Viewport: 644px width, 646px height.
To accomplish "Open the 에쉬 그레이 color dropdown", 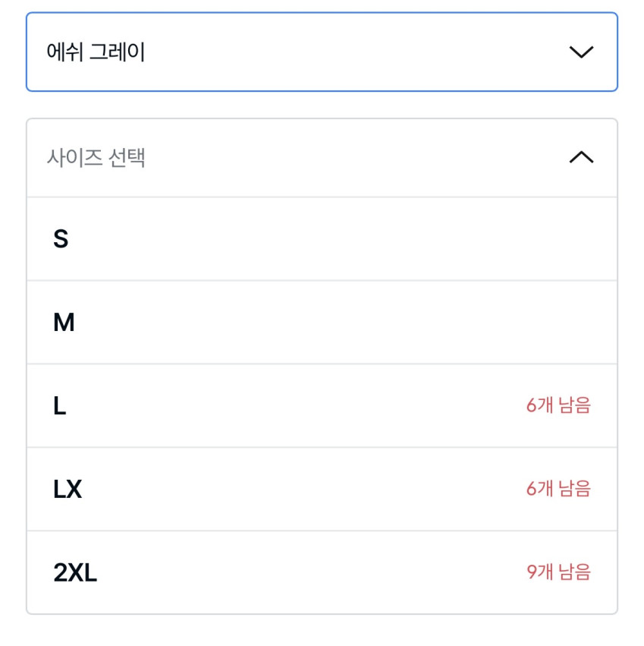I will point(322,52).
